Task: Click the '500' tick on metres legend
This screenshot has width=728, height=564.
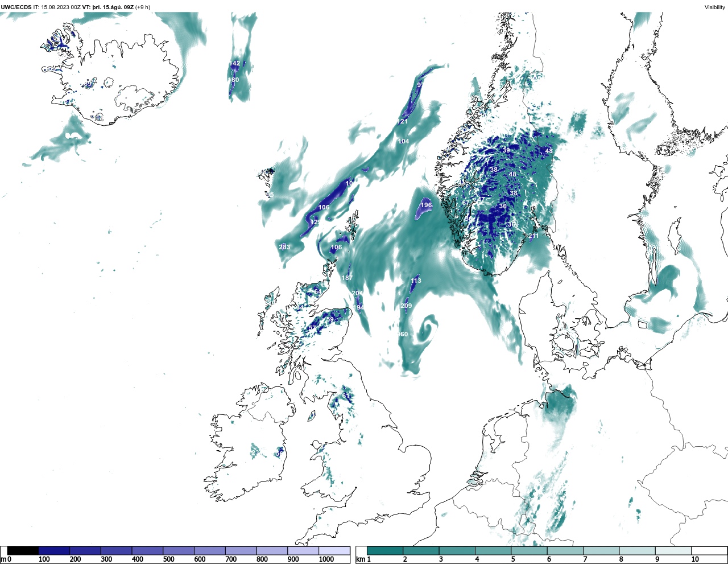Action: click(168, 559)
